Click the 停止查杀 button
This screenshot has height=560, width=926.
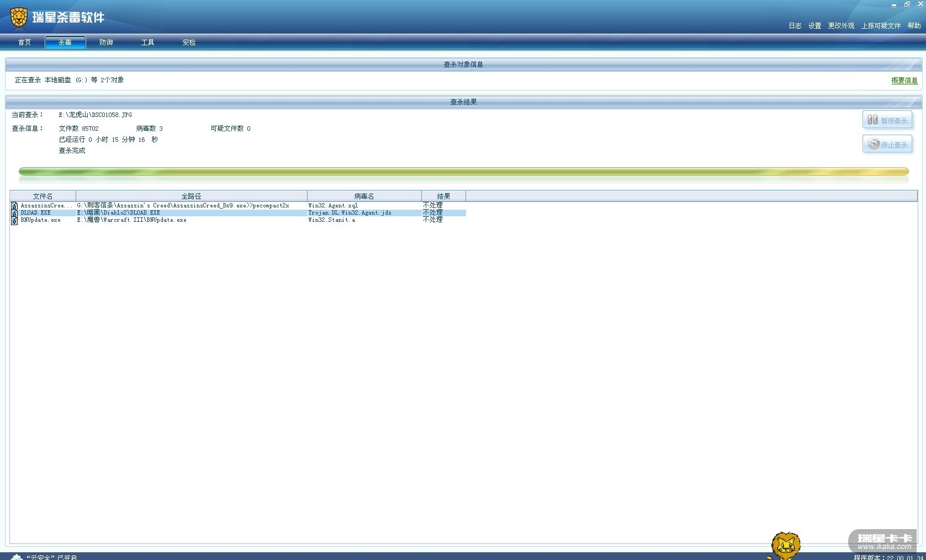tap(887, 144)
